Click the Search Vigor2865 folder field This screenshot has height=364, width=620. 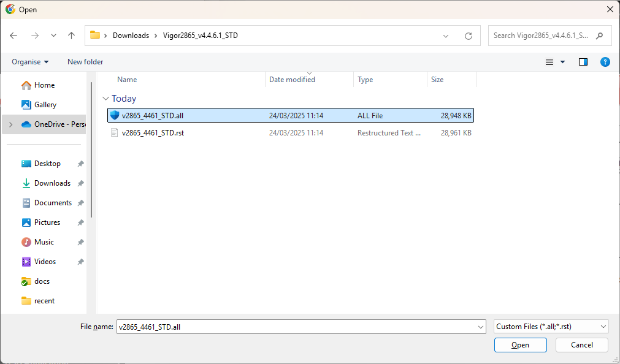(x=543, y=36)
